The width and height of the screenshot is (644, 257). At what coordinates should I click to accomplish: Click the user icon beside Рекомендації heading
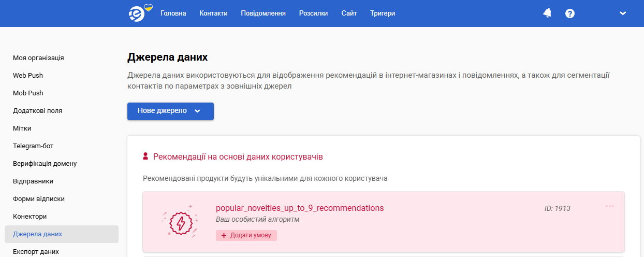145,156
